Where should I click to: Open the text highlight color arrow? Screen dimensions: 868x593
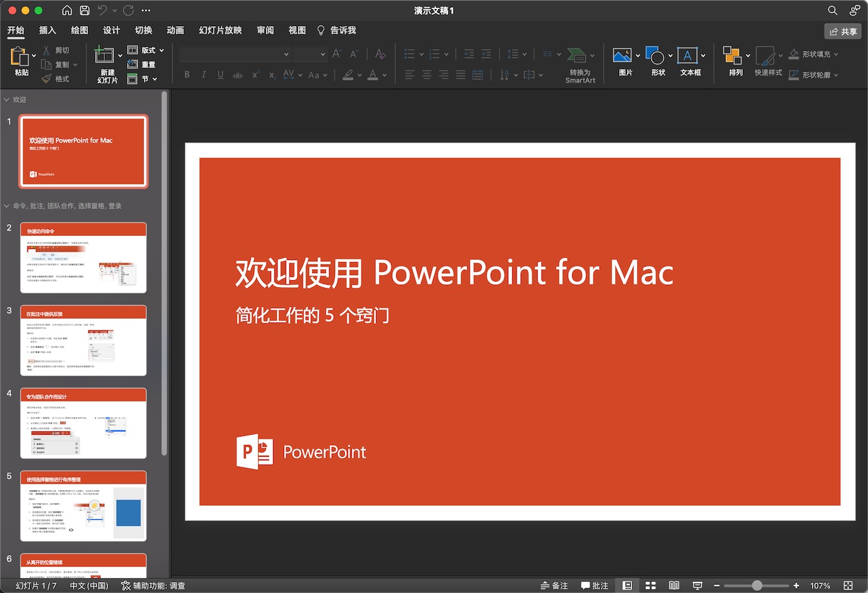pos(360,75)
